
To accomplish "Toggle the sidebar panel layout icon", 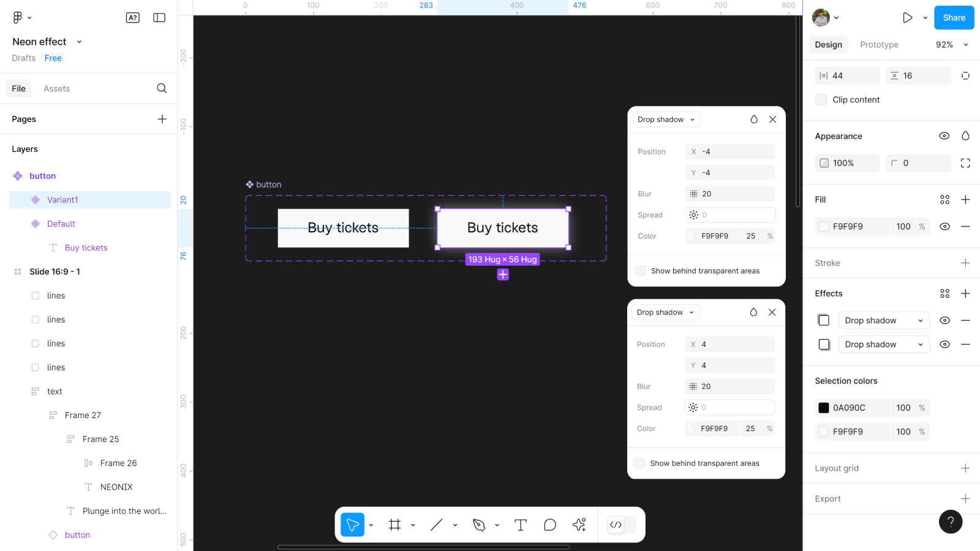I will tap(159, 18).
